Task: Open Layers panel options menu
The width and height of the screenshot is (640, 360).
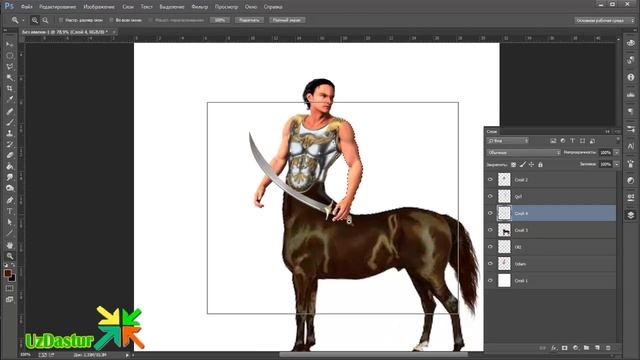Action: (x=617, y=131)
